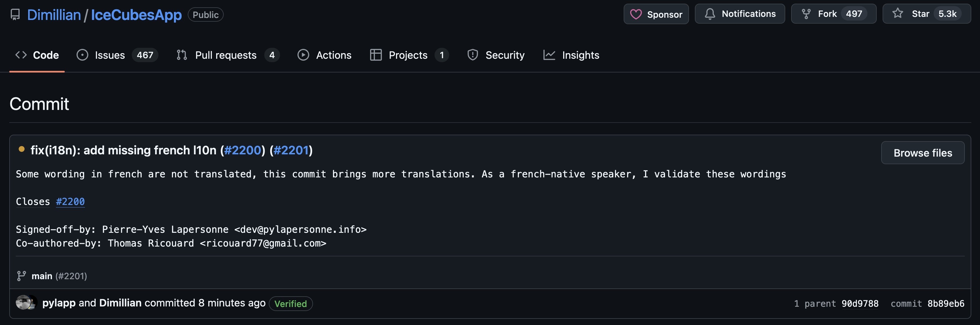Click the Issues circle icon
This screenshot has width=980, height=325.
click(x=82, y=55)
